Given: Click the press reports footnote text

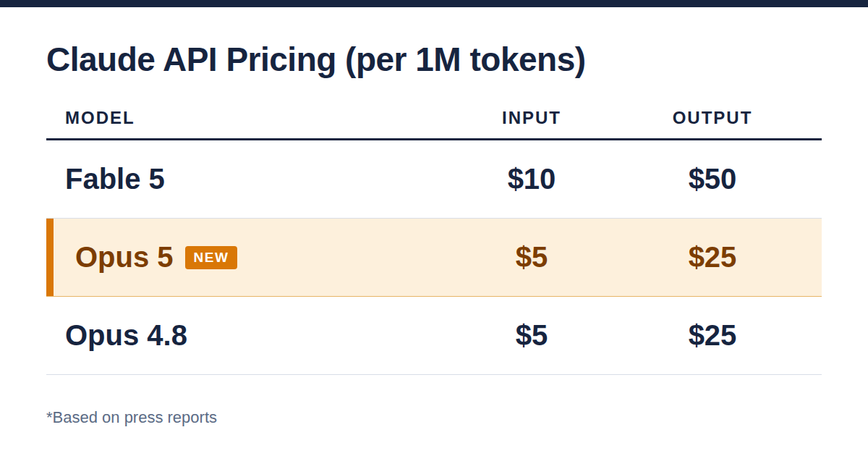Looking at the screenshot, I should [x=132, y=418].
